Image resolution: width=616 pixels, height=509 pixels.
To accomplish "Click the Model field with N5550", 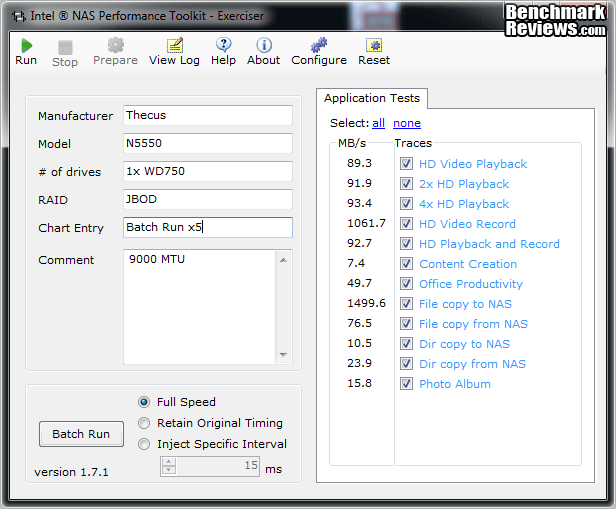I will click(x=208, y=143).
